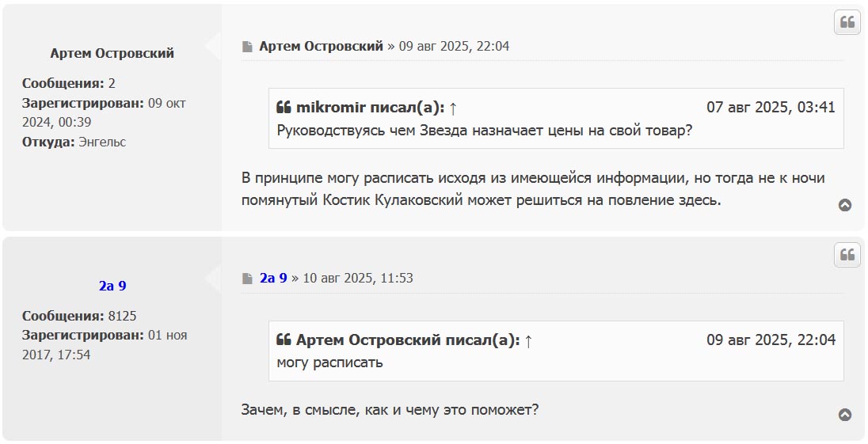This screenshot has height=444, width=868.
Task: Open 2а 9 profile from sidebar username
Action: point(112,286)
